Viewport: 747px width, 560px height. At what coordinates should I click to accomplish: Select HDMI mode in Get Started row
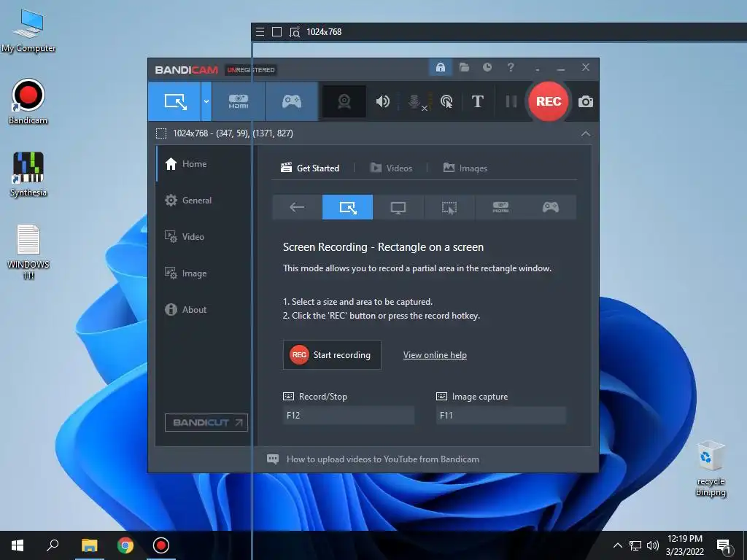[x=500, y=207]
